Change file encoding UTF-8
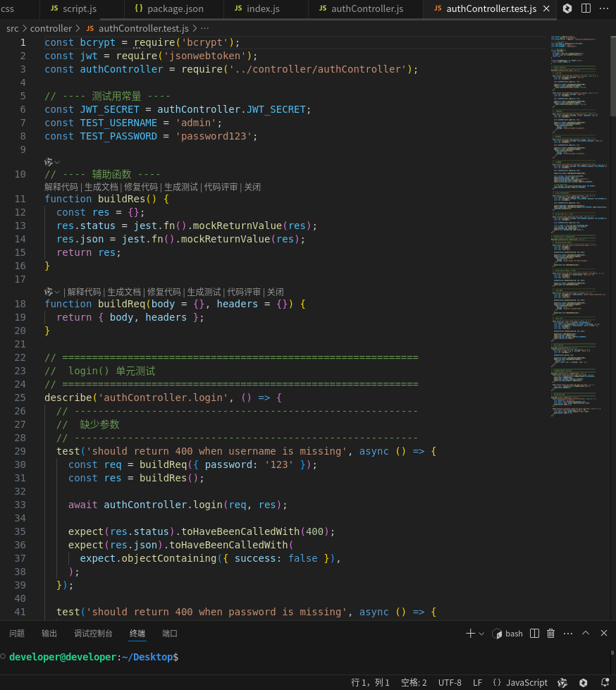This screenshot has width=616, height=690. click(x=450, y=682)
